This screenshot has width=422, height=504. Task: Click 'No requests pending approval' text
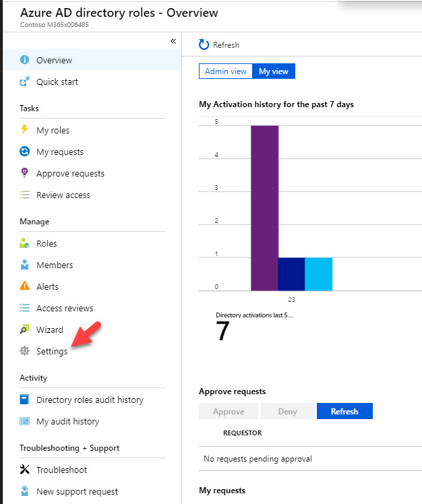tap(258, 459)
